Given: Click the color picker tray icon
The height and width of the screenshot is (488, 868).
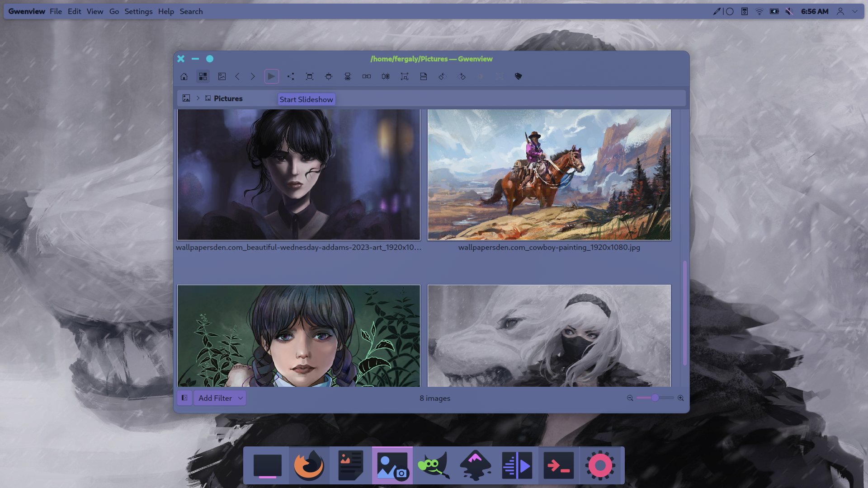Looking at the screenshot, I should [717, 11].
